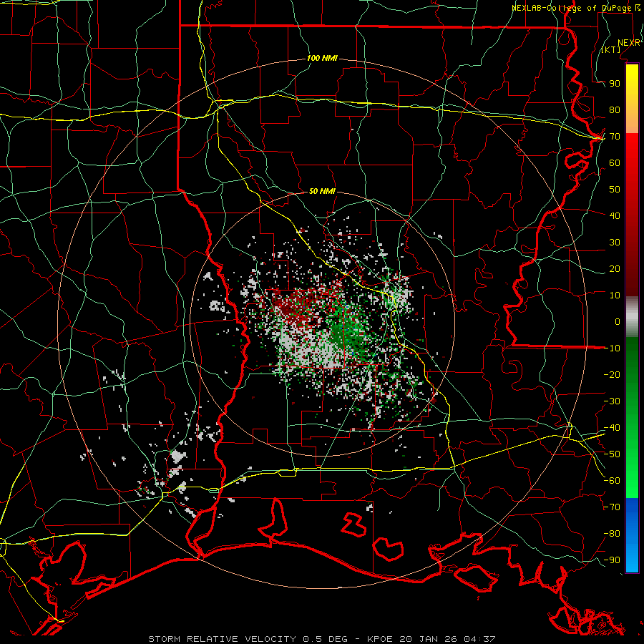Click the NEXR label at top right
The image size is (644, 644).
(628, 42)
